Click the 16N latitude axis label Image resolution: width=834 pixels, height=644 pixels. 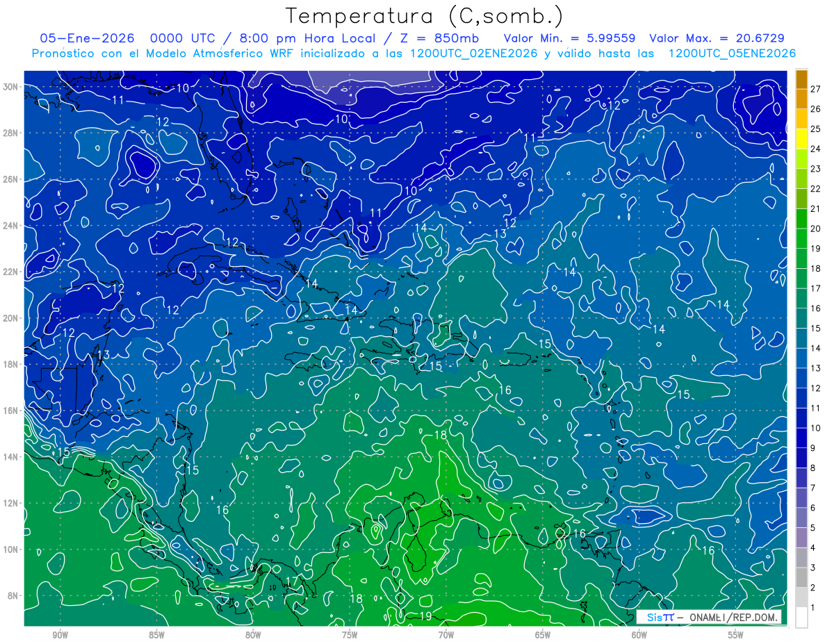coord(11,411)
